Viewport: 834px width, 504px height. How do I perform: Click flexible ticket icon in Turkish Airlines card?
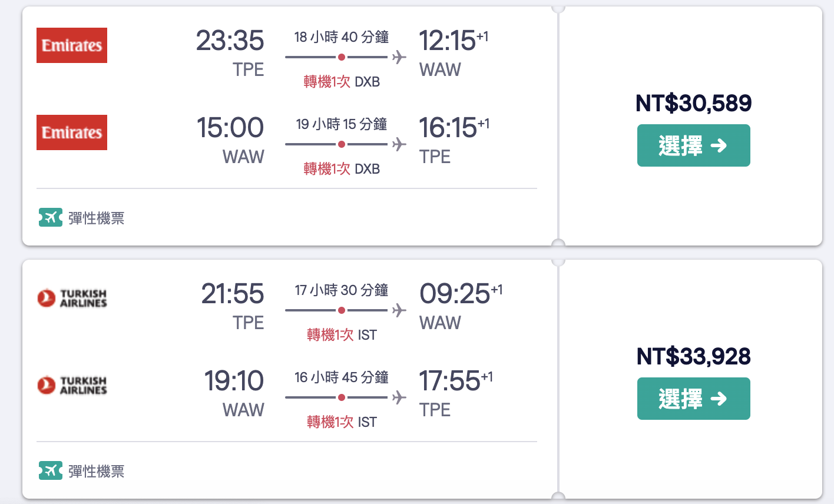[51, 471]
